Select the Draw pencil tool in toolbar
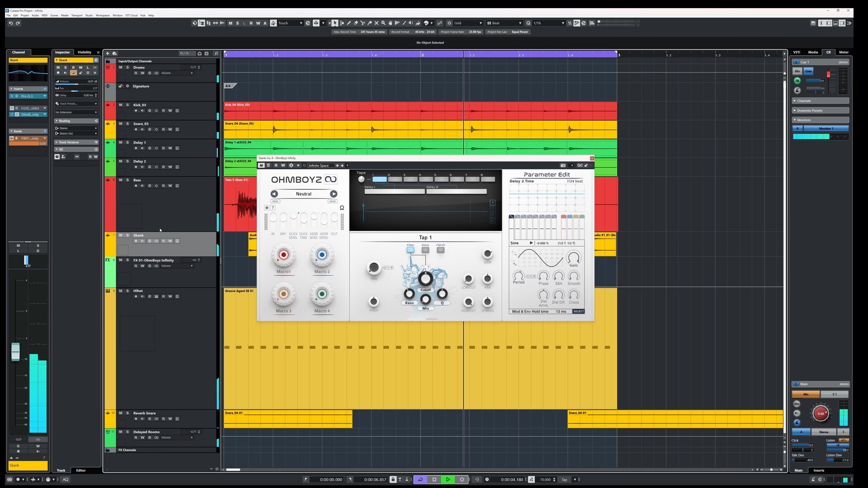Screen dimensions: 868x488 click(x=349, y=23)
